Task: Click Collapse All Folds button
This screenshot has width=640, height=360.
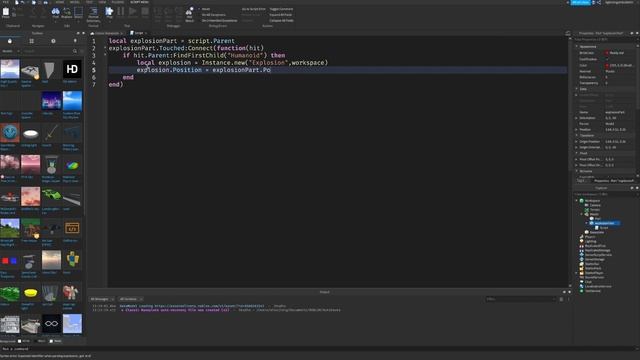Action: 281,20
